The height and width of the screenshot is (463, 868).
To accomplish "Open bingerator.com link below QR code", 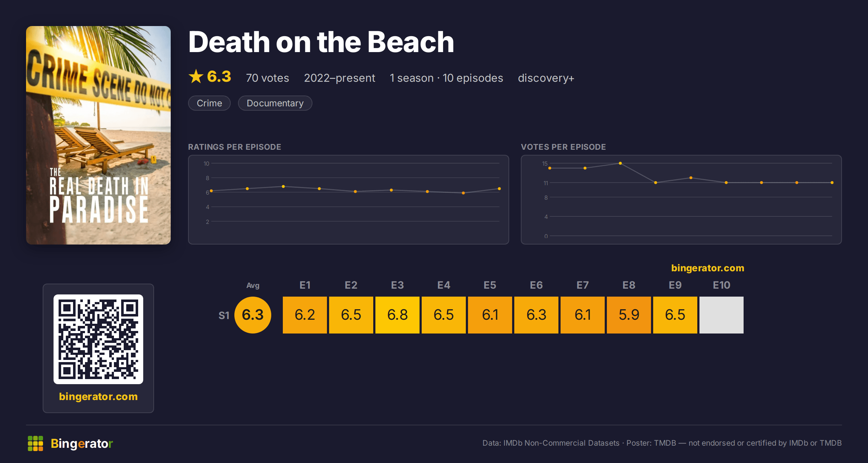I will pyautogui.click(x=98, y=396).
